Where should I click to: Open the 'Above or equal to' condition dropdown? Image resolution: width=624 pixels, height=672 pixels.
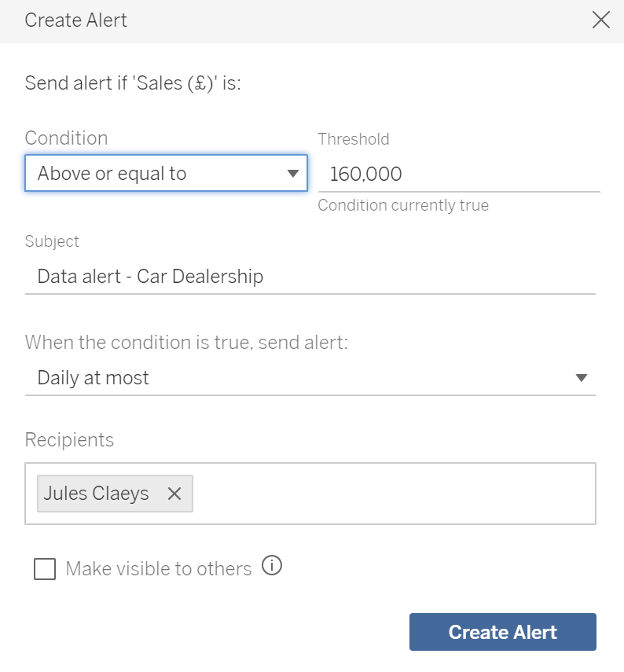(x=166, y=173)
